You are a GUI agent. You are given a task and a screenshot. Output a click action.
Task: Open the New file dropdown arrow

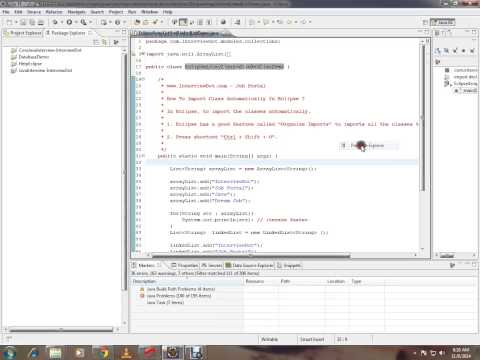pos(16,22)
